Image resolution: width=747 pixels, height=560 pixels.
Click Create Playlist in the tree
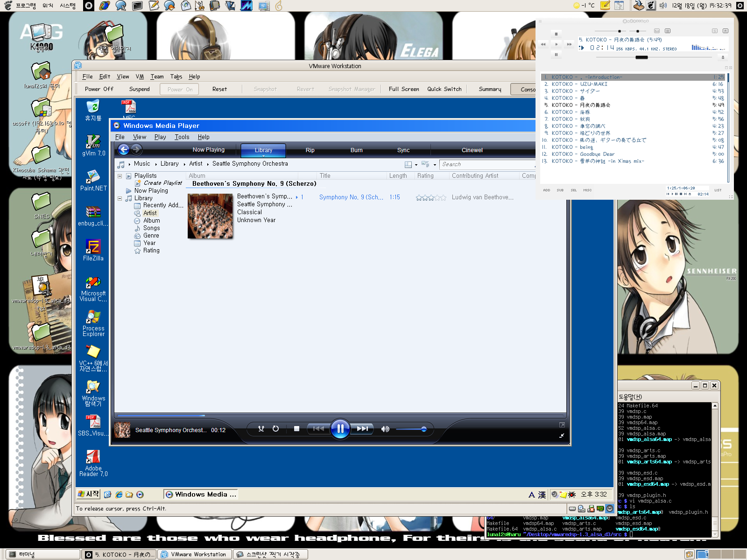click(162, 183)
